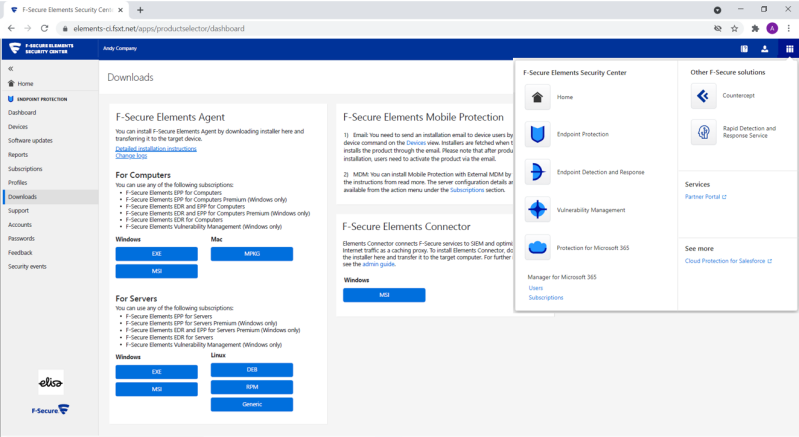
Task: Click the Home house icon in panel
Action: click(x=538, y=97)
